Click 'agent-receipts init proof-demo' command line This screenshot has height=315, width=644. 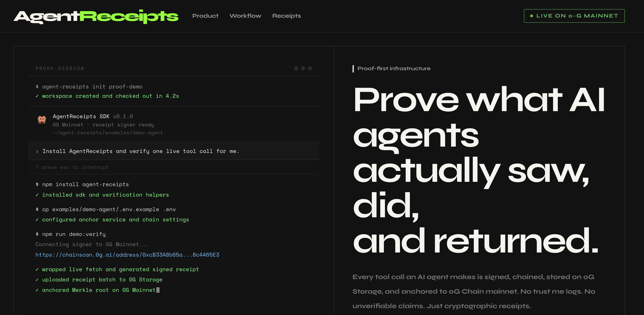89,87
